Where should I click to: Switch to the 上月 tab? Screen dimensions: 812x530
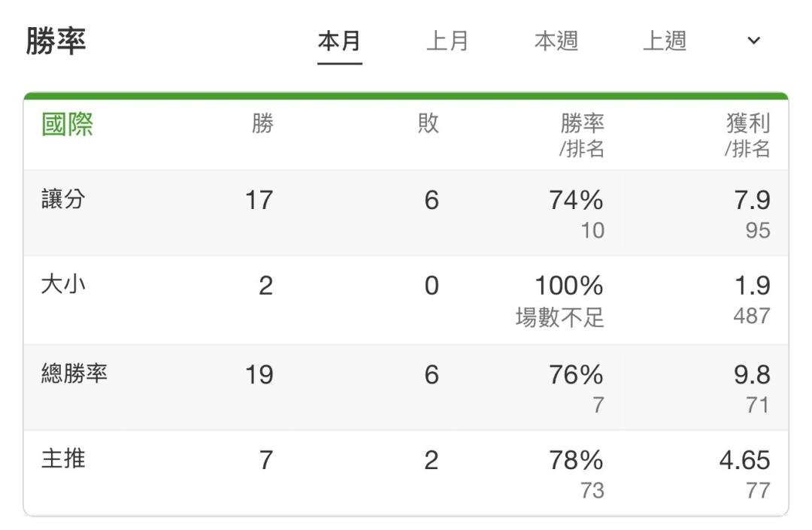coord(447,41)
